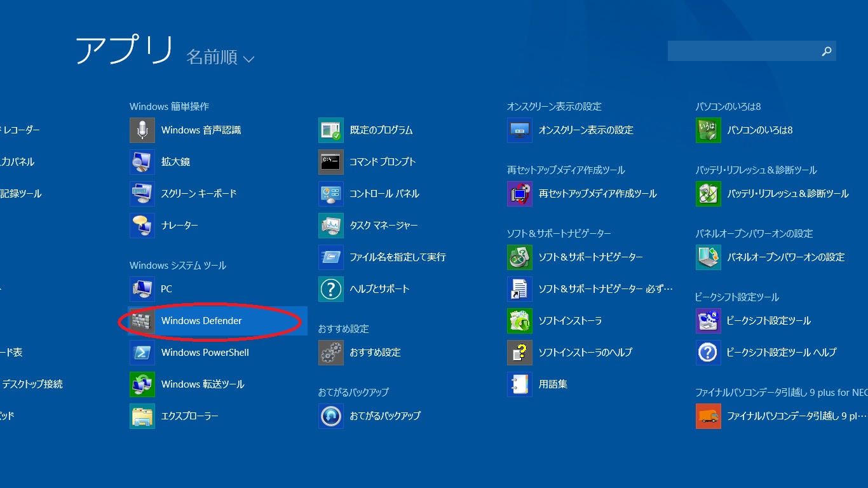
Task: Expand the 名前順 sort dropdown
Action: 220,57
